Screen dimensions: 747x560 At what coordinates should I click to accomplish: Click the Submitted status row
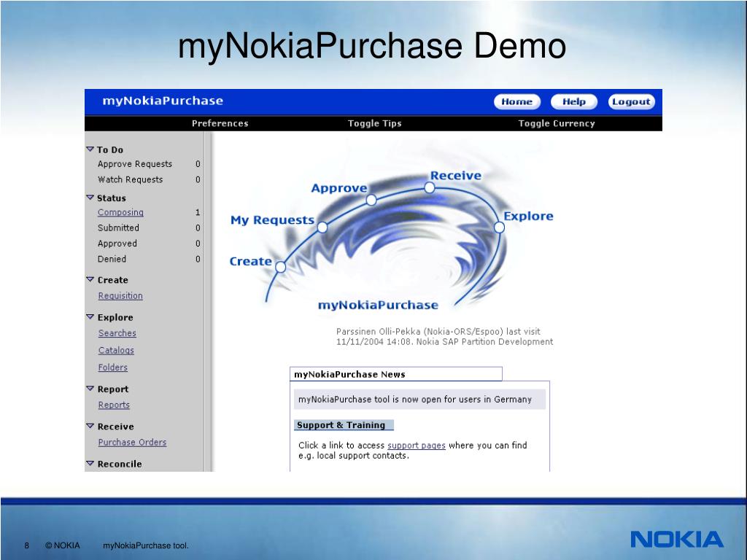click(x=149, y=227)
